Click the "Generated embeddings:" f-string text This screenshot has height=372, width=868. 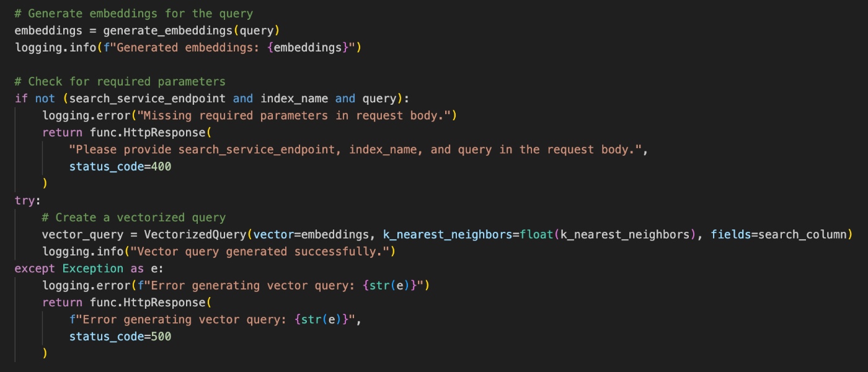point(185,48)
